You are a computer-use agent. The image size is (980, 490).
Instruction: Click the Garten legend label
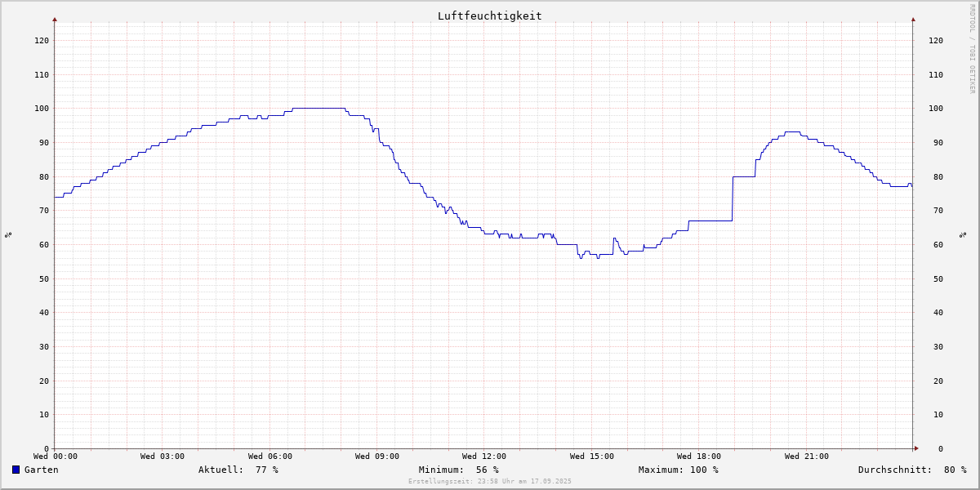point(41,470)
